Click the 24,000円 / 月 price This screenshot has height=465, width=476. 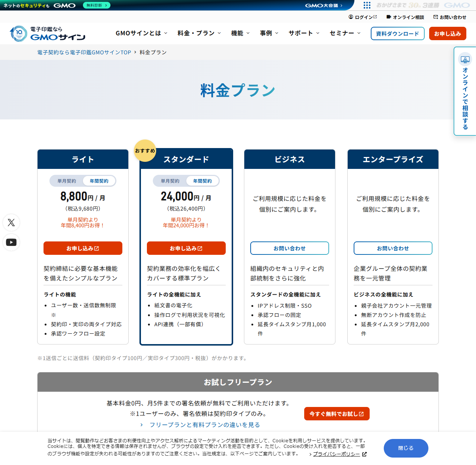pos(186,196)
